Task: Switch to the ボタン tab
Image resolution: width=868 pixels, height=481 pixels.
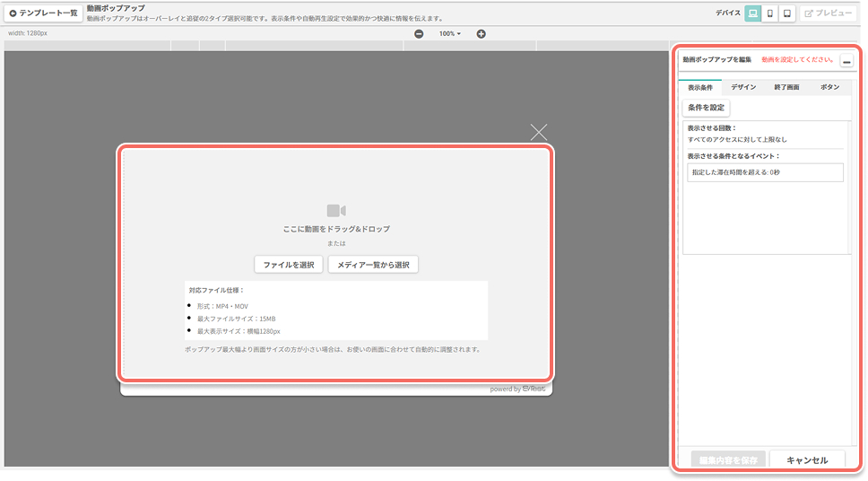Action: pyautogui.click(x=829, y=88)
